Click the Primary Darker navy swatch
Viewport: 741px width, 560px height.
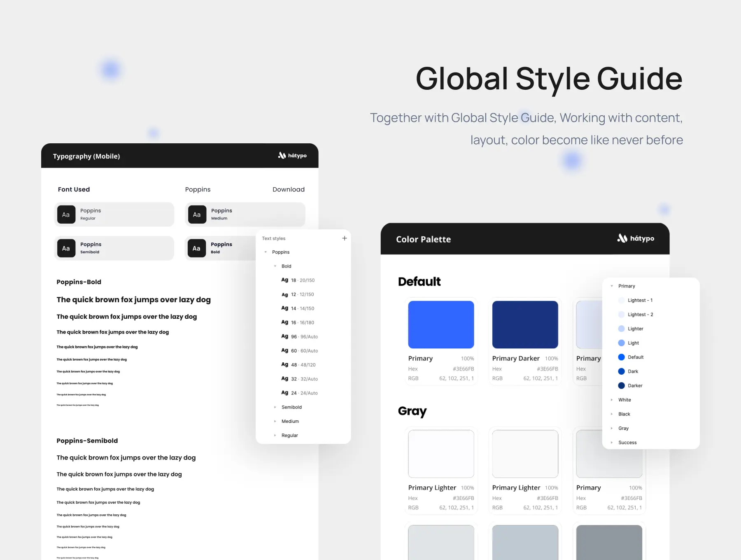click(x=525, y=324)
